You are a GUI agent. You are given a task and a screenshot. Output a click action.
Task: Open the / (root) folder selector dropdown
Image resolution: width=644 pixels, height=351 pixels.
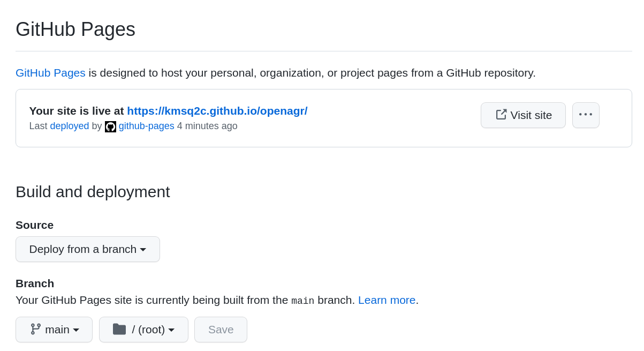(x=143, y=330)
